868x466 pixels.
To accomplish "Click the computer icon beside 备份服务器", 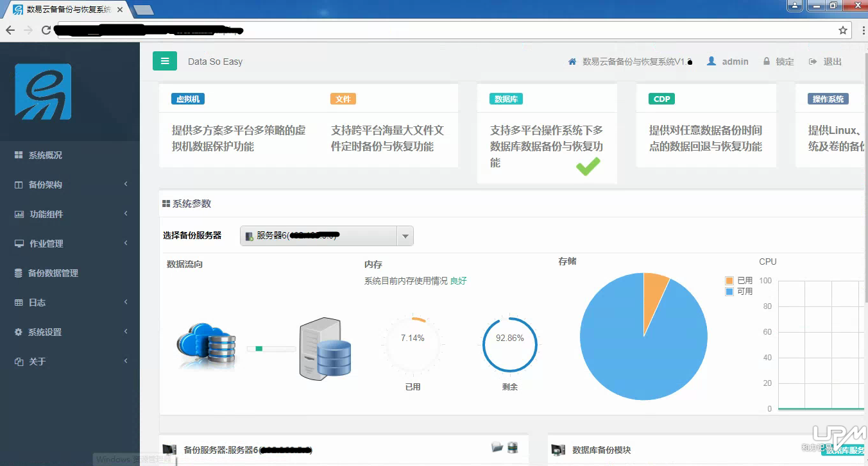I will (169, 450).
